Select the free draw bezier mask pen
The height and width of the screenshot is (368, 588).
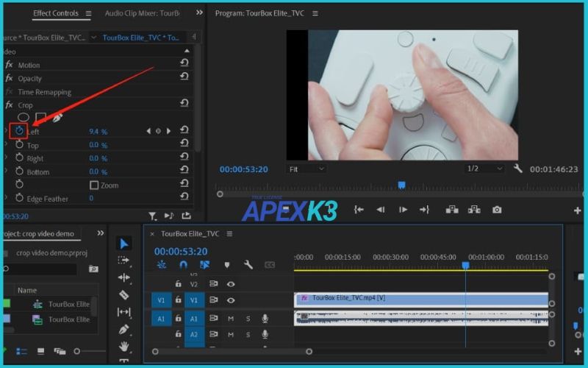point(57,118)
